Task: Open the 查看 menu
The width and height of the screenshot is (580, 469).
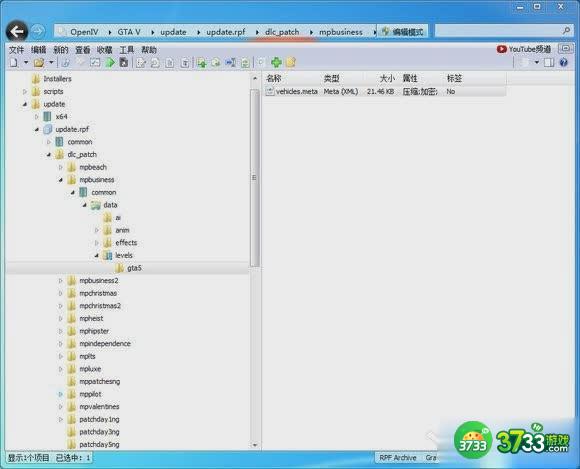Action: [83, 50]
